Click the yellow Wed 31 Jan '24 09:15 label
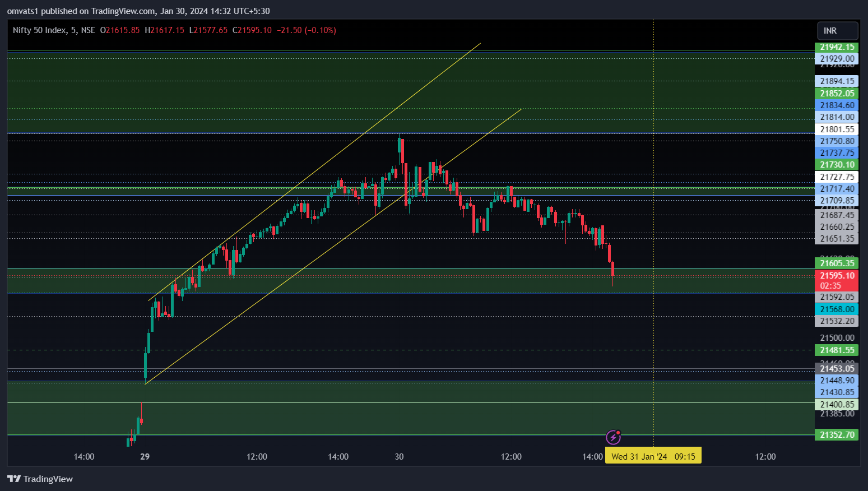The height and width of the screenshot is (491, 868). tap(653, 456)
